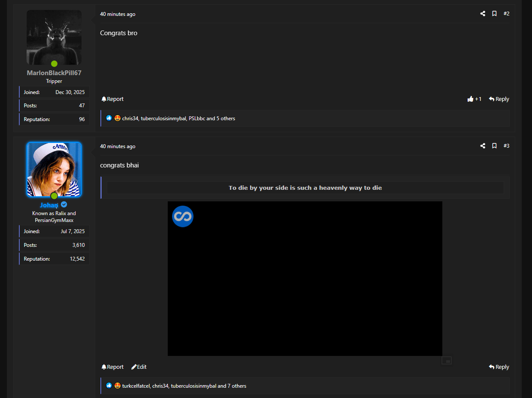Report MarlonBlackPill67's post
The width and height of the screenshot is (532, 398).
click(112, 99)
